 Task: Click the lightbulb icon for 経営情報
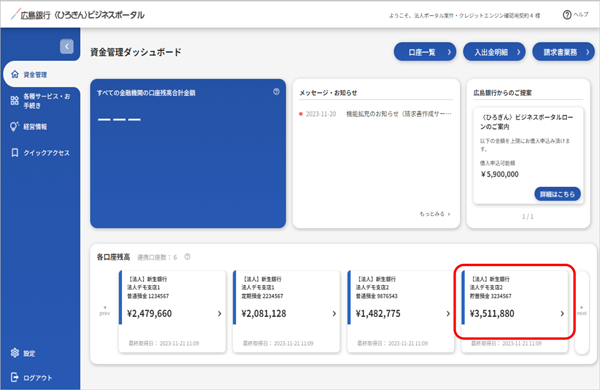pos(15,126)
